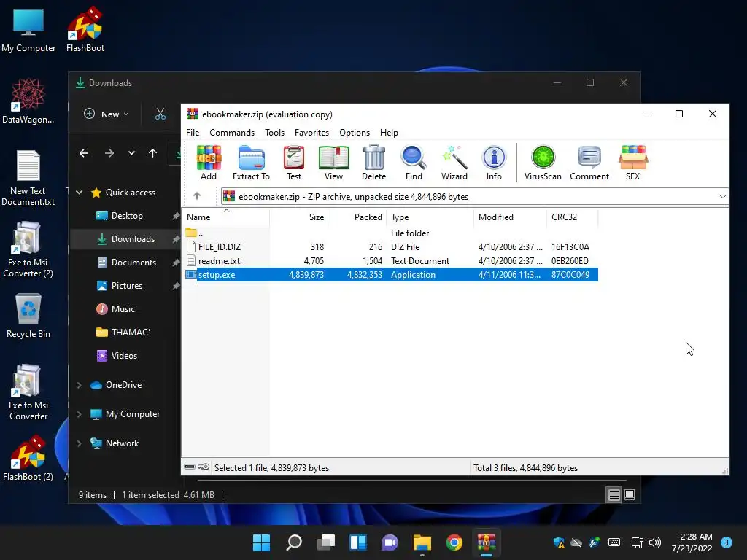Run the Test archive tool
This screenshot has width=747, height=560.
point(294,163)
